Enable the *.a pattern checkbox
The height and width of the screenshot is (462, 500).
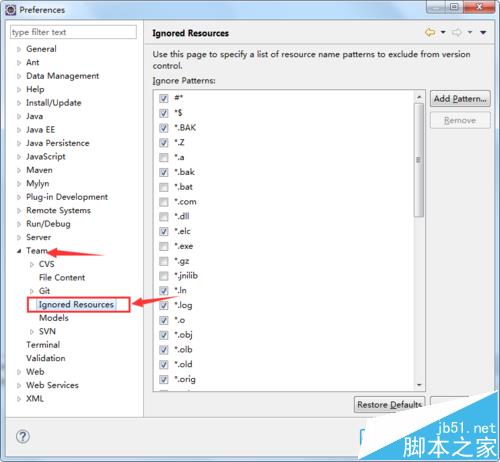(163, 158)
